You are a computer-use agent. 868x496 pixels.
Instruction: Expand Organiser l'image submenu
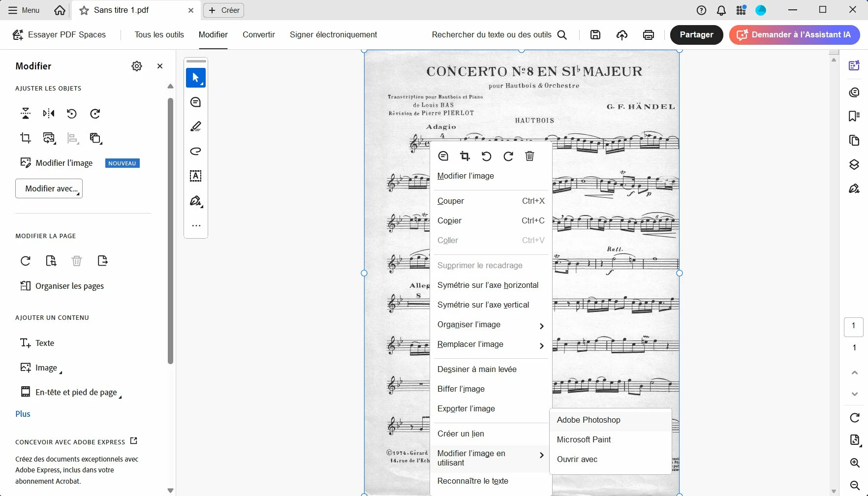[491, 325]
